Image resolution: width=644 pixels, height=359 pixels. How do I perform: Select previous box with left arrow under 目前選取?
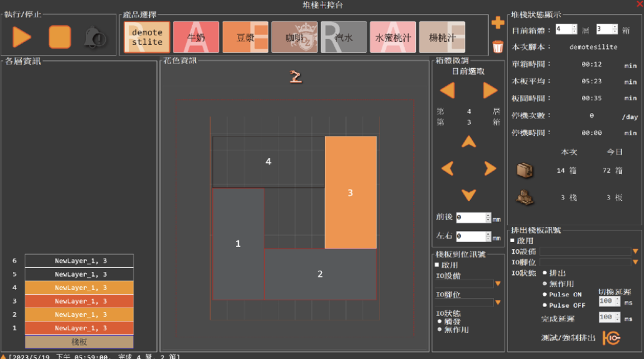[447, 90]
